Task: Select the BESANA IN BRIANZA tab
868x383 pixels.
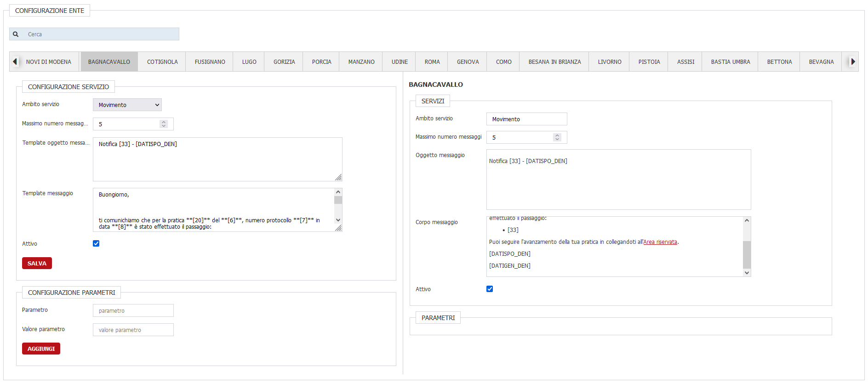Action: [x=554, y=62]
